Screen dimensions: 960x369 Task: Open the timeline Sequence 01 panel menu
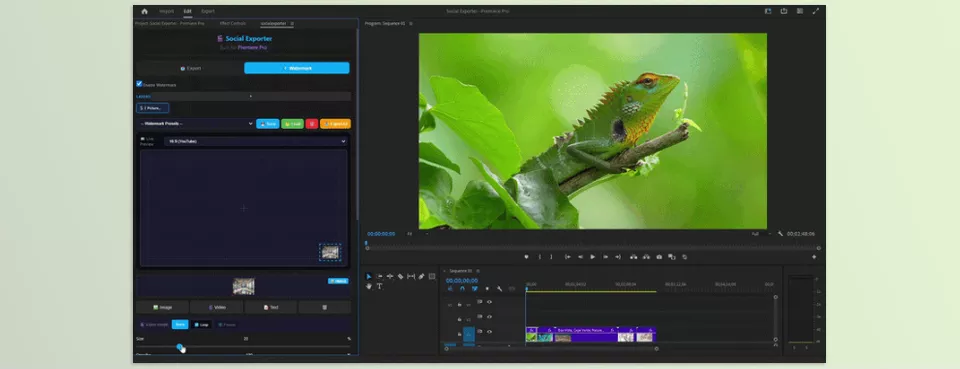pyautogui.click(x=478, y=270)
